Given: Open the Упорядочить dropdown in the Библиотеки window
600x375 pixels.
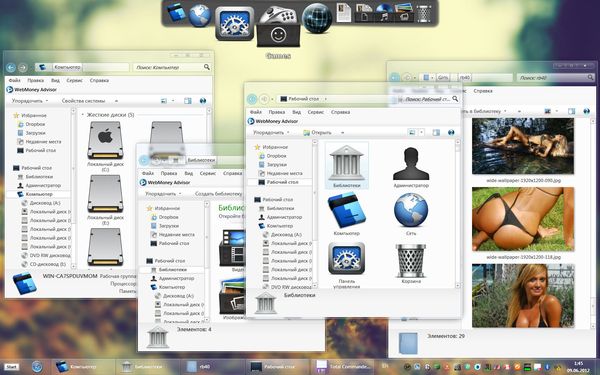Looking at the screenshot, I should click(163, 194).
